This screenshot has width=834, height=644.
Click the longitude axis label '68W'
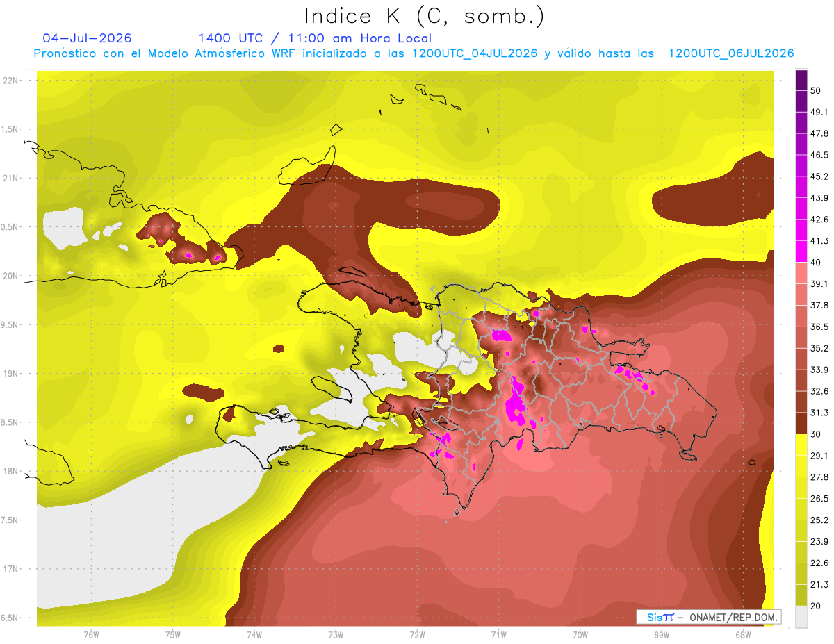743,635
